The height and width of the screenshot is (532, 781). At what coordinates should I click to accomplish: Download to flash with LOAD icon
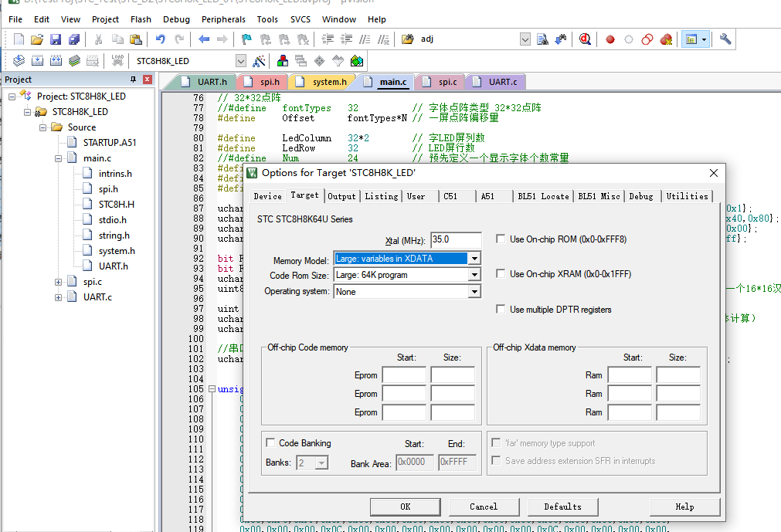[x=117, y=61]
